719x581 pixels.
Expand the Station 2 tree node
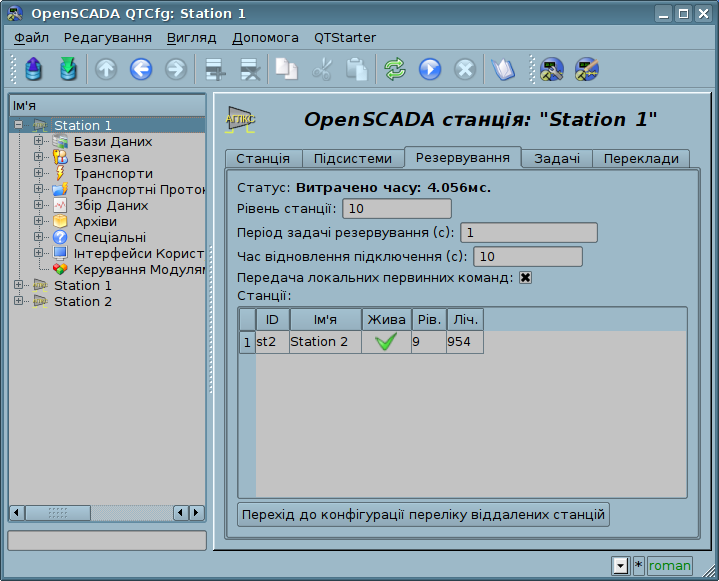[x=18, y=301]
